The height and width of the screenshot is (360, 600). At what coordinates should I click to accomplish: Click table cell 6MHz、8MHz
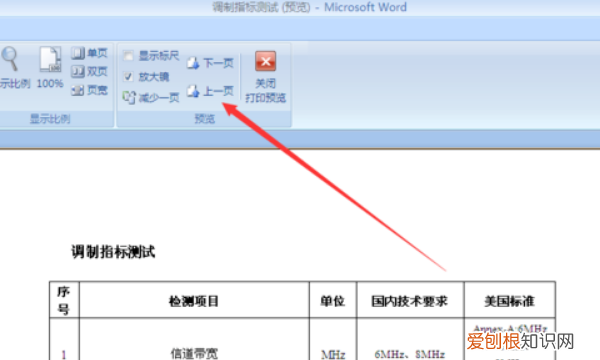(410, 355)
